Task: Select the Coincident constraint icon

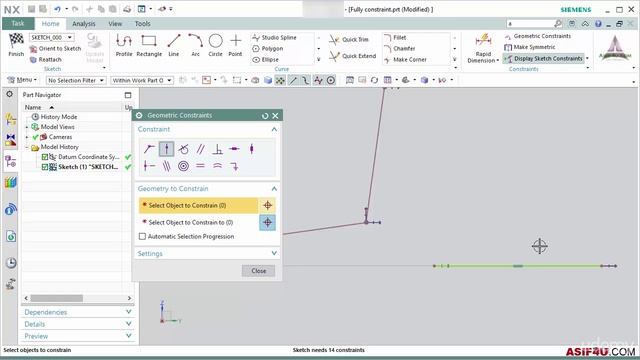Action: pyautogui.click(x=149, y=149)
